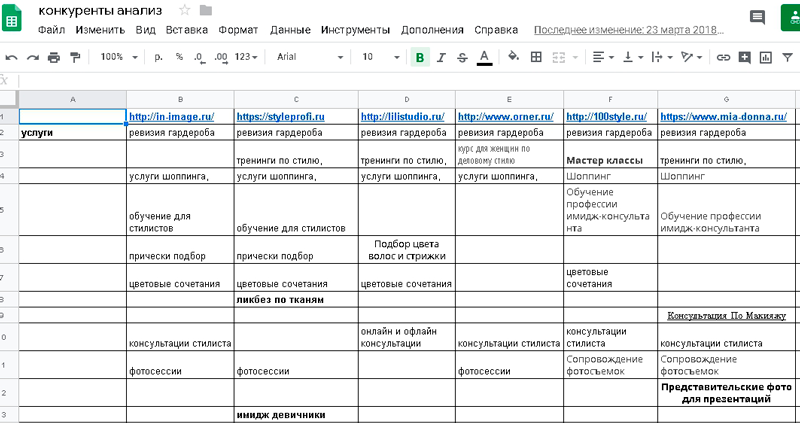Activate the paint format roller

pos(75,57)
